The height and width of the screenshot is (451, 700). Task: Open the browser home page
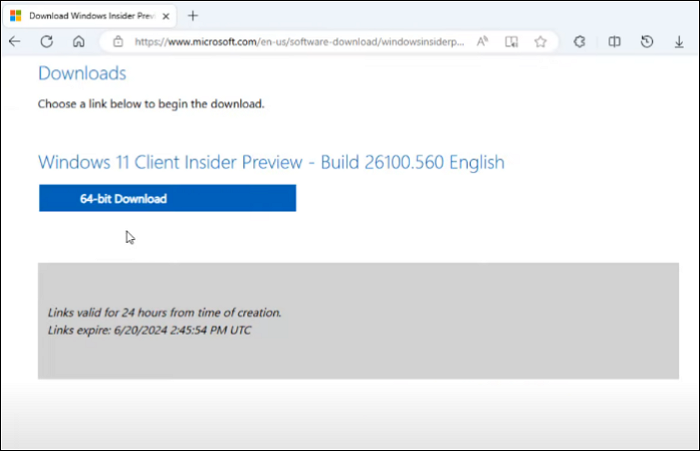click(x=78, y=42)
